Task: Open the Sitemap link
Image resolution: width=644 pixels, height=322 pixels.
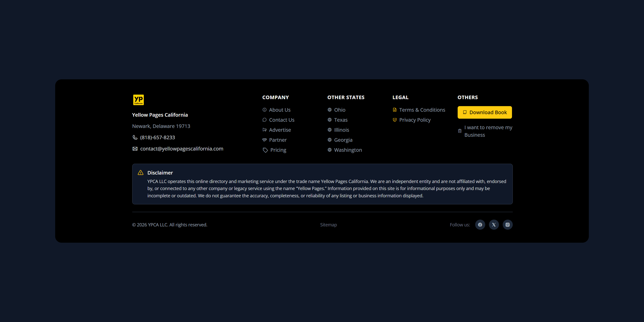Action: pyautogui.click(x=328, y=225)
